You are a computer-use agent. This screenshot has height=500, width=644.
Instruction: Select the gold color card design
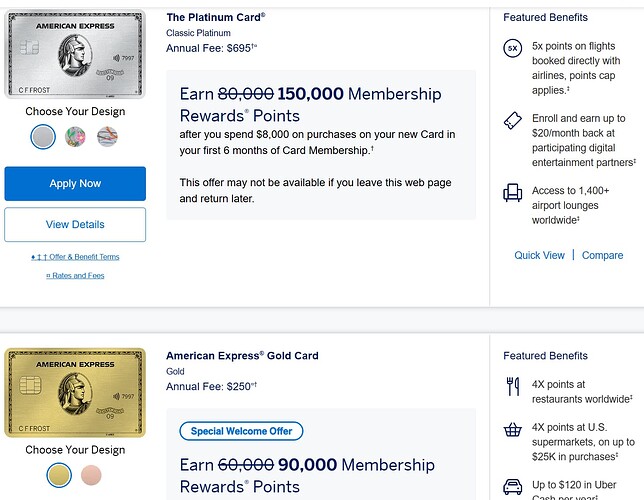coord(59,474)
